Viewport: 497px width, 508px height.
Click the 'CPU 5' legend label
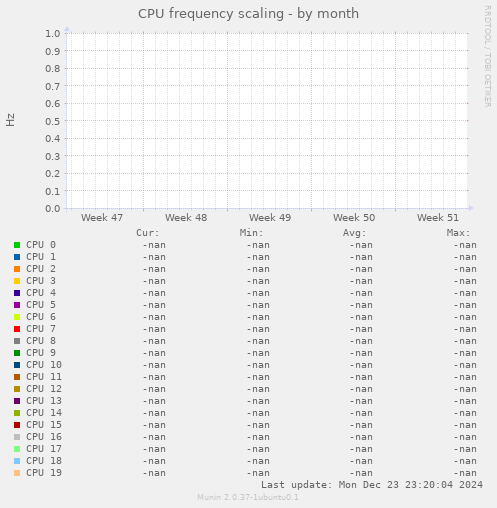coord(41,305)
